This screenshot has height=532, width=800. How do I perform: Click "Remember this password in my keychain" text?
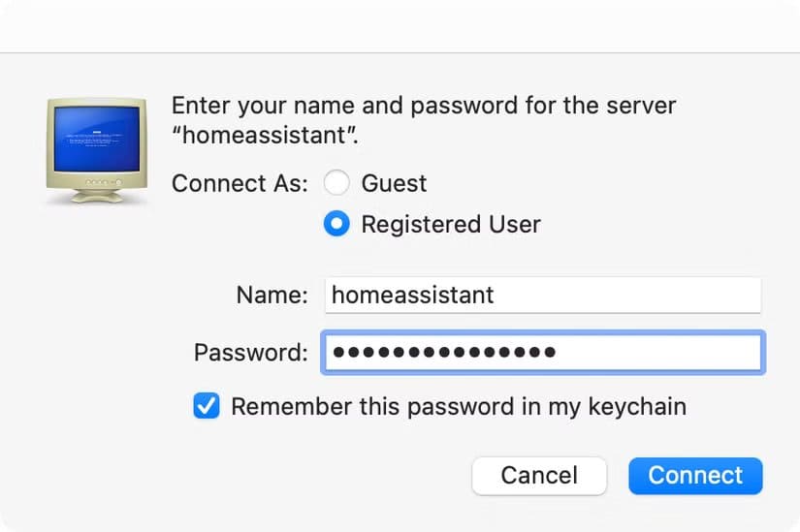click(458, 406)
